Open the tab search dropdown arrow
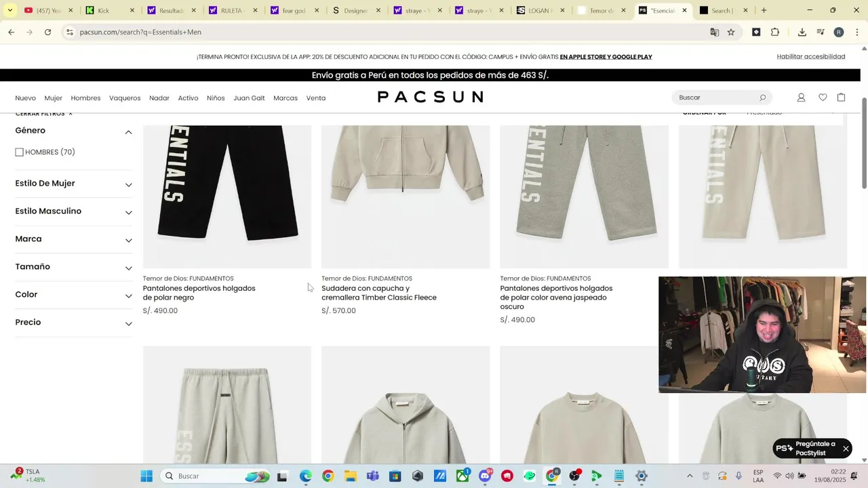The image size is (868, 488). pos(10,10)
